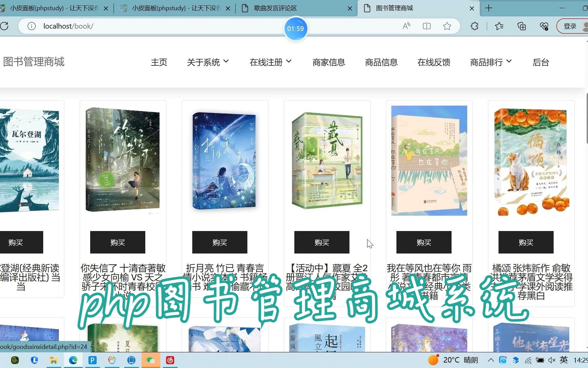Open WeChat from the taskbar
Screen dimensions: 588x368
click(x=151, y=360)
